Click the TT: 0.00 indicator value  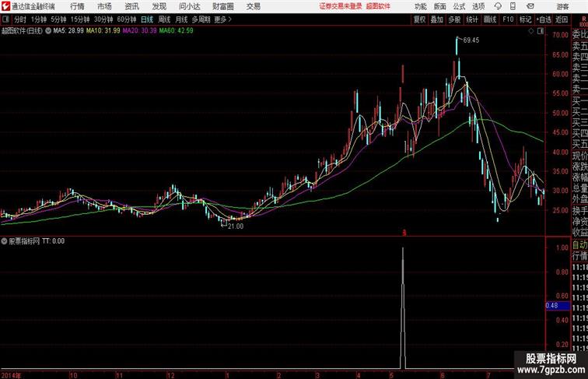point(53,241)
